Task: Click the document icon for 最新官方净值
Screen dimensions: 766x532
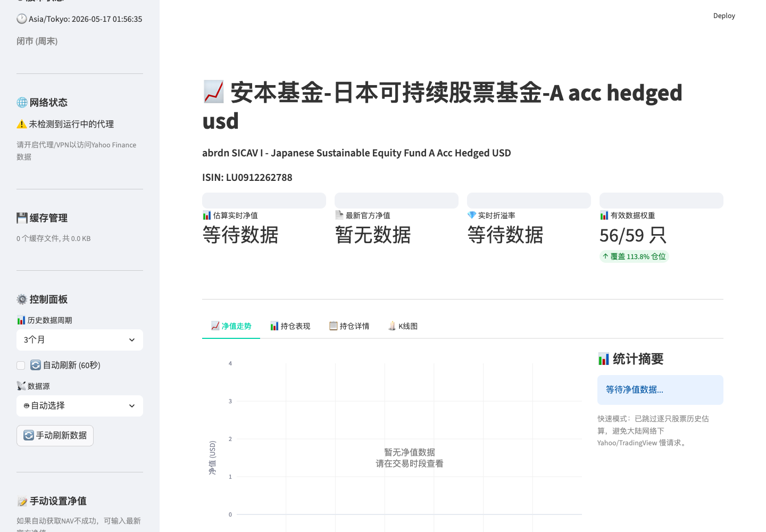Action: point(339,215)
